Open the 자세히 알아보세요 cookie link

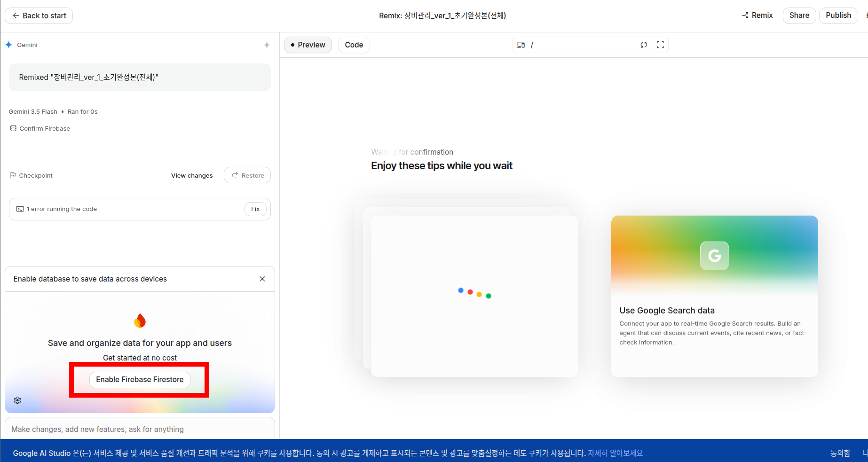[615, 453]
